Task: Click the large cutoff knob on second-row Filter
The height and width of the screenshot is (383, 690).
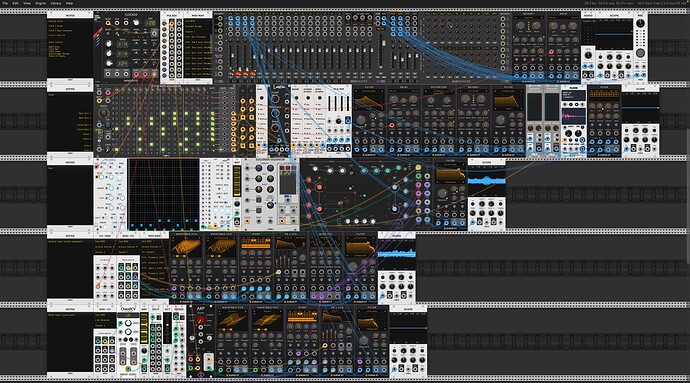Action: (361, 120)
